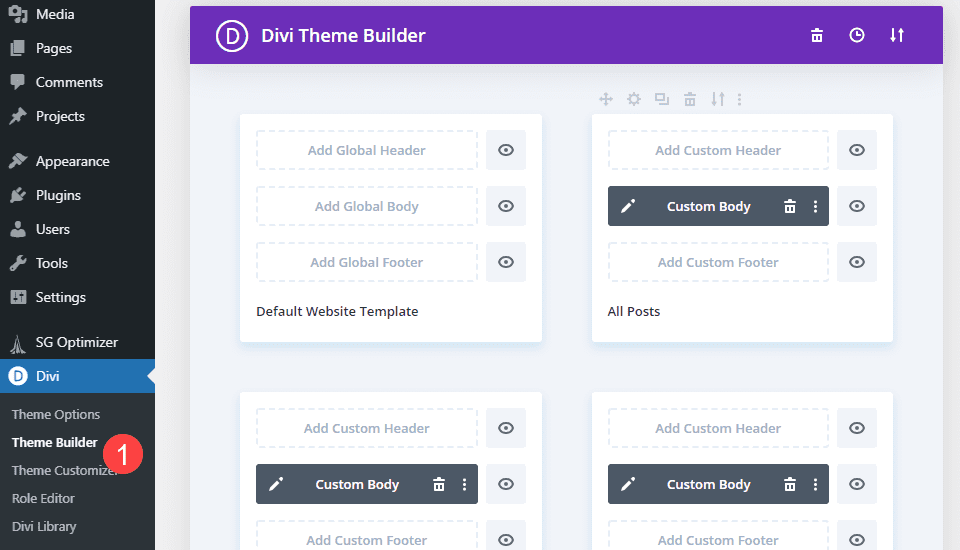Go to Theme Options submenu
The height and width of the screenshot is (550, 960).
[56, 414]
